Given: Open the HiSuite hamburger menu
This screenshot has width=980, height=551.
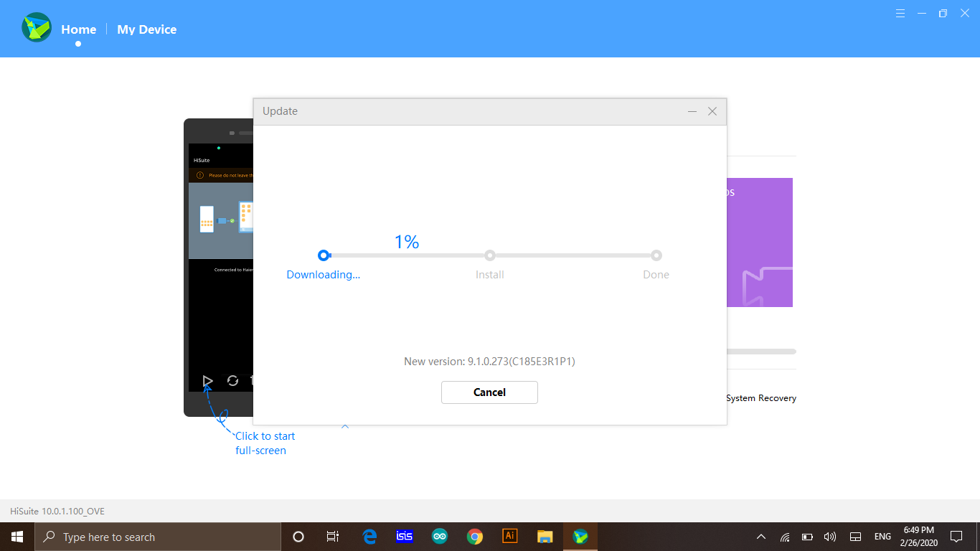Looking at the screenshot, I should pos(900,13).
